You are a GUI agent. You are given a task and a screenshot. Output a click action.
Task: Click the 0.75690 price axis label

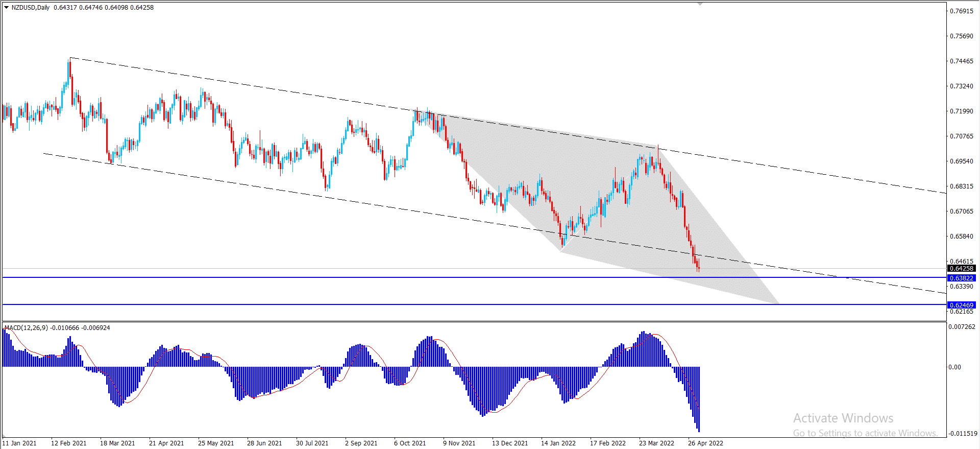click(962, 36)
